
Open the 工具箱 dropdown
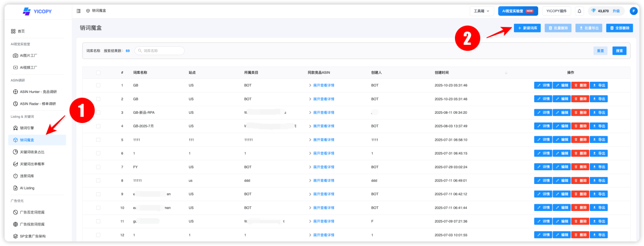pyautogui.click(x=481, y=11)
